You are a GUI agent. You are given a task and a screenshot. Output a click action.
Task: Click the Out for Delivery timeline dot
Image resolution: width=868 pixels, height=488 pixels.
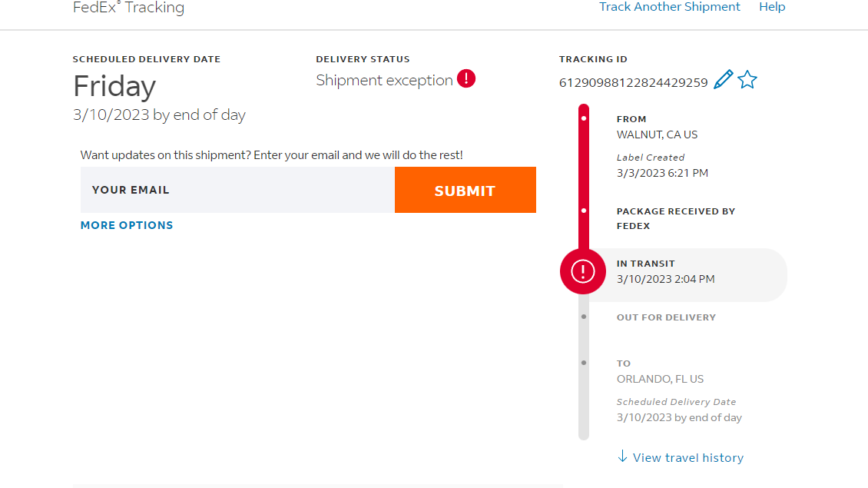point(584,317)
